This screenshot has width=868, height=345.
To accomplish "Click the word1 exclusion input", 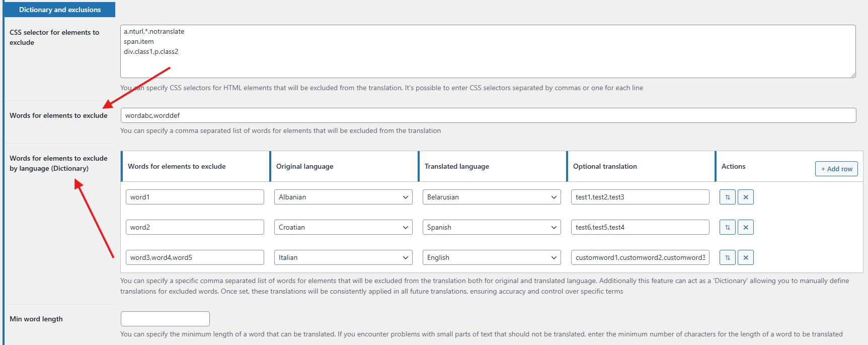I will click(195, 197).
